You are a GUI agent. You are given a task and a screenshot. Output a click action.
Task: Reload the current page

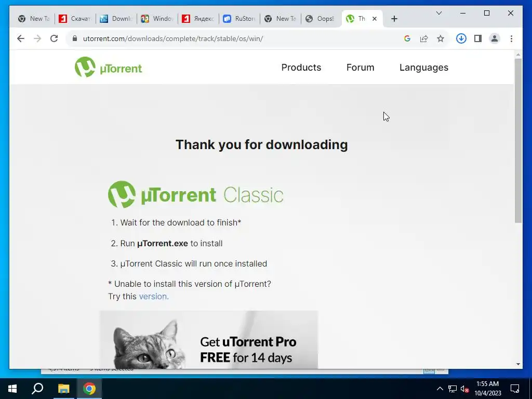[x=54, y=38]
